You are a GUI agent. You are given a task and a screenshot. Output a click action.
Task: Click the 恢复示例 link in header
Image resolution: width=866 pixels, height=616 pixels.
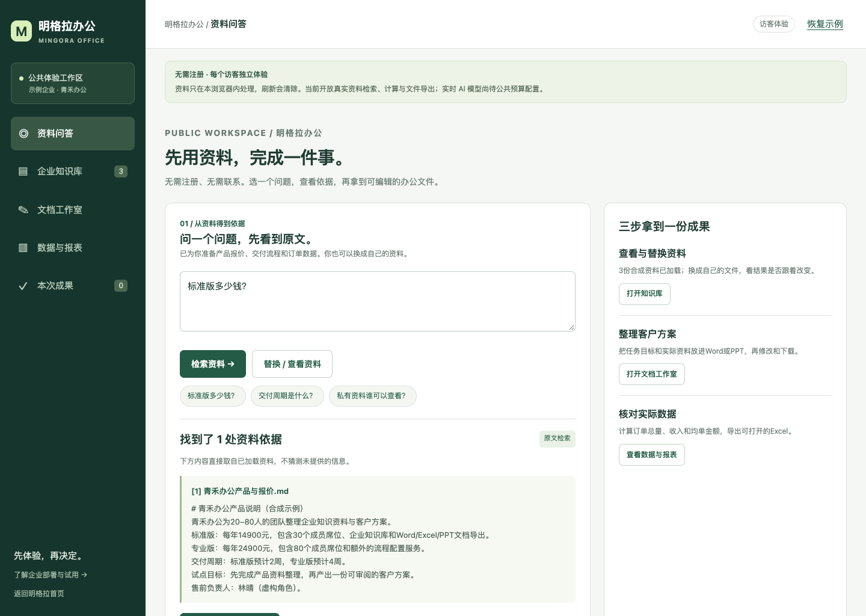(x=825, y=24)
